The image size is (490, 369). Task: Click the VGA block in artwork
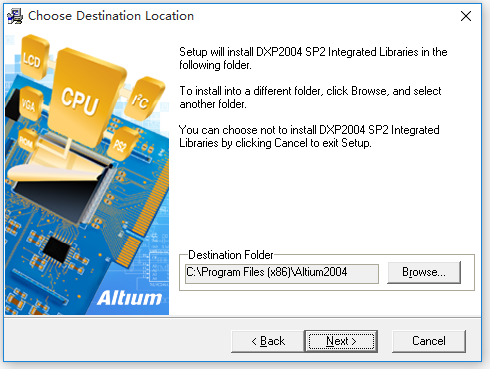(29, 104)
